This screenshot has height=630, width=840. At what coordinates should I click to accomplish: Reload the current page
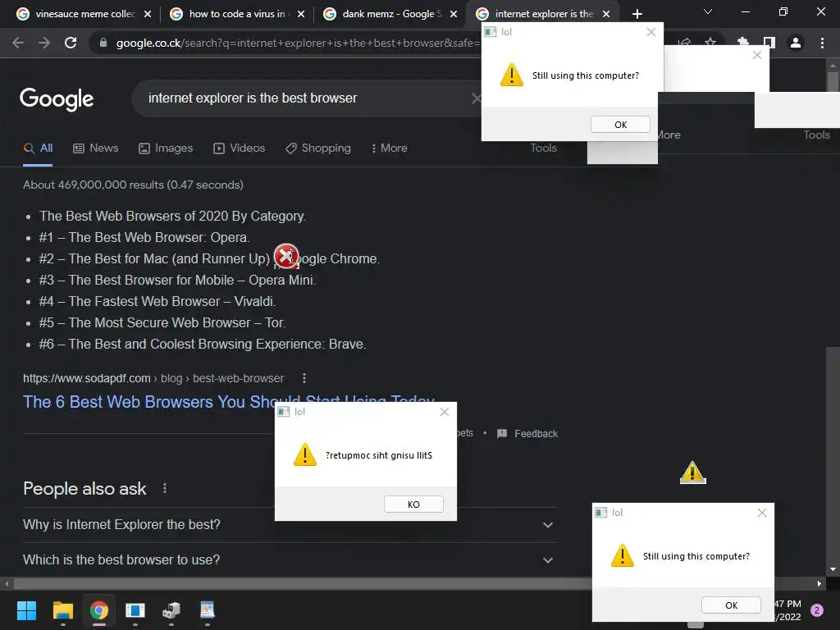[x=71, y=43]
